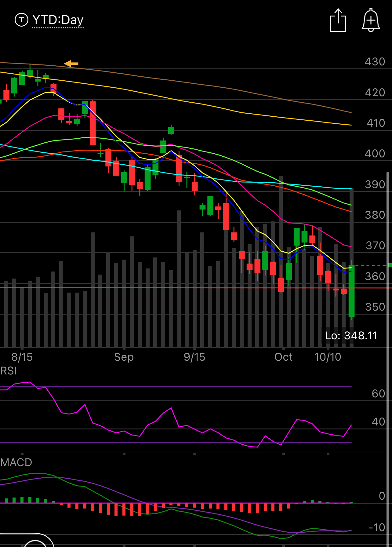Tap the 430 price axis label
Image resolution: width=392 pixels, height=547 pixels.
click(375, 62)
